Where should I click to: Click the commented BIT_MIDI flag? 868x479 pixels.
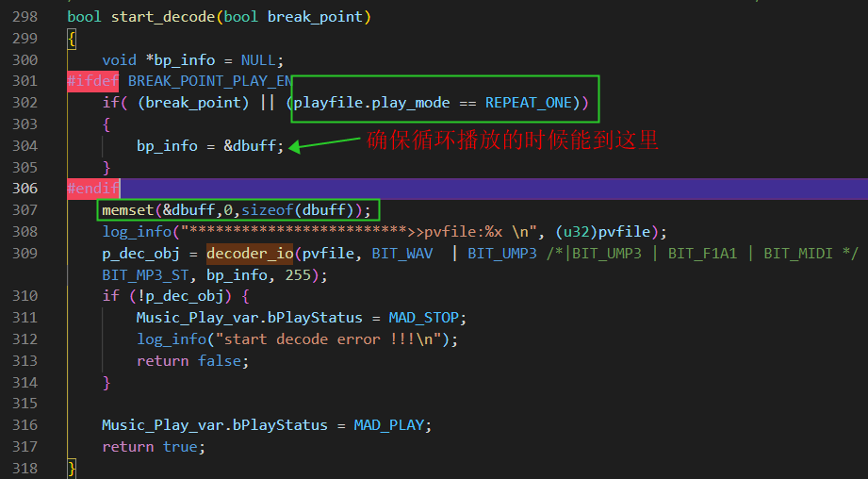pyautogui.click(x=798, y=253)
